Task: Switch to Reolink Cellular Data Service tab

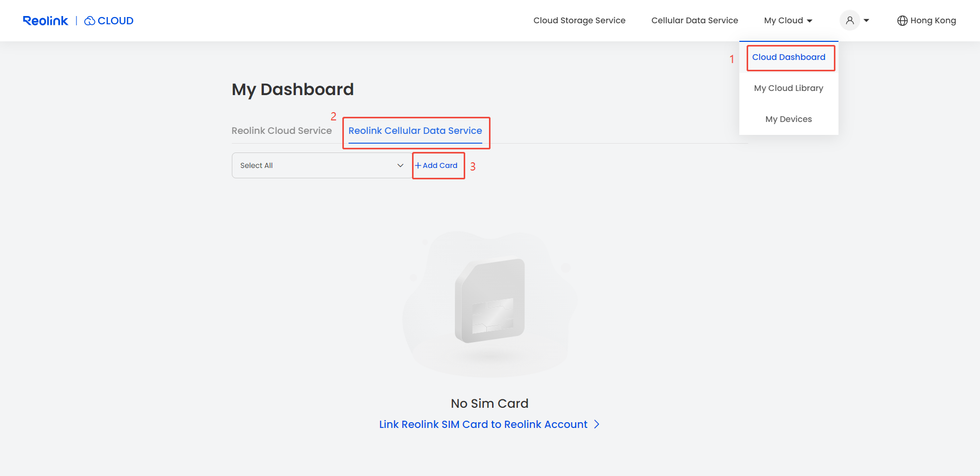Action: (x=415, y=131)
